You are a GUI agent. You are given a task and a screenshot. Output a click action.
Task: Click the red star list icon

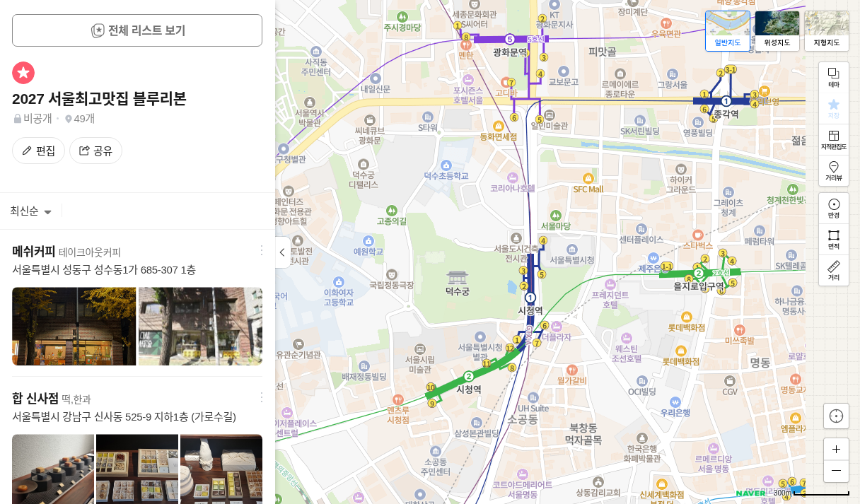coord(23,72)
